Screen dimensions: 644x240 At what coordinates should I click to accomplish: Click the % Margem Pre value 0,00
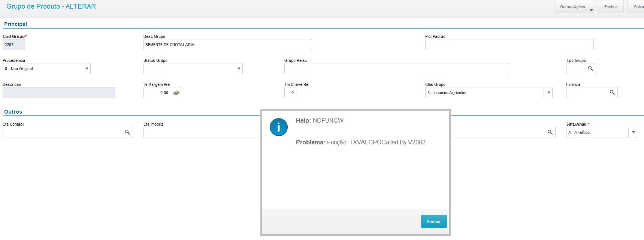(x=164, y=93)
